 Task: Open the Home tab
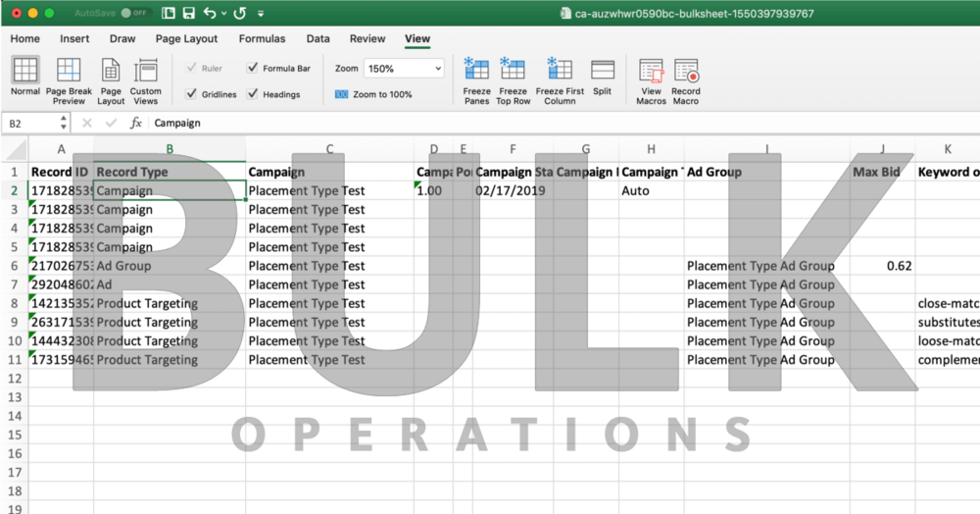tap(25, 39)
